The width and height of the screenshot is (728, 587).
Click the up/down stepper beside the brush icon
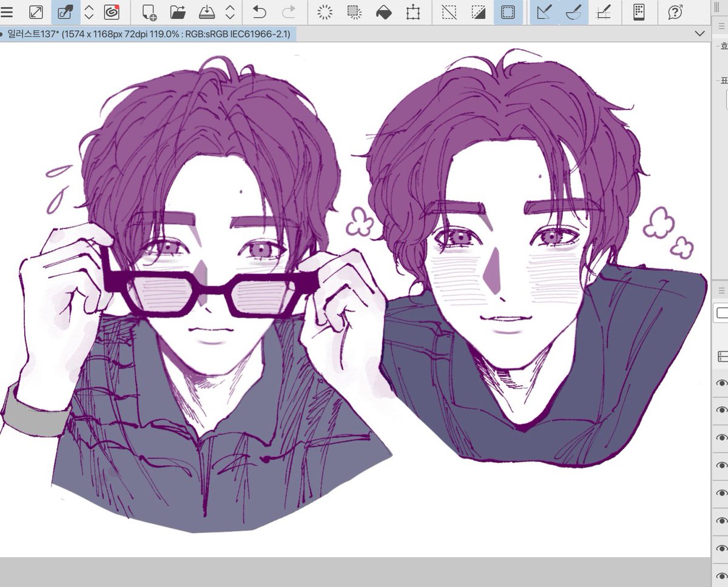pos(89,12)
